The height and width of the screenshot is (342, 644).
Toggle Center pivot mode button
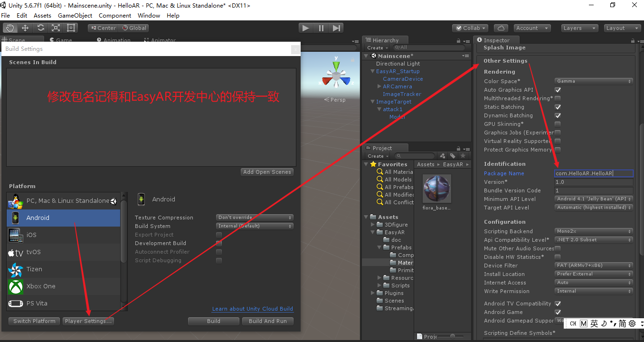tap(103, 28)
